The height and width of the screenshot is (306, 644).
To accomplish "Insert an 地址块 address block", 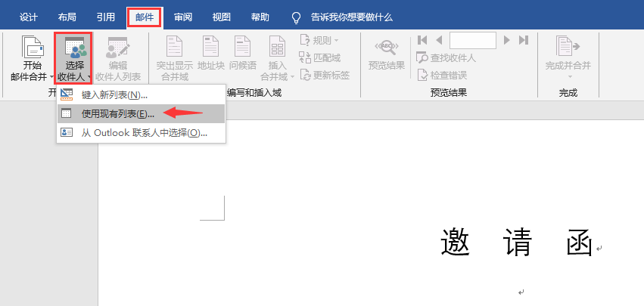I will point(210,53).
